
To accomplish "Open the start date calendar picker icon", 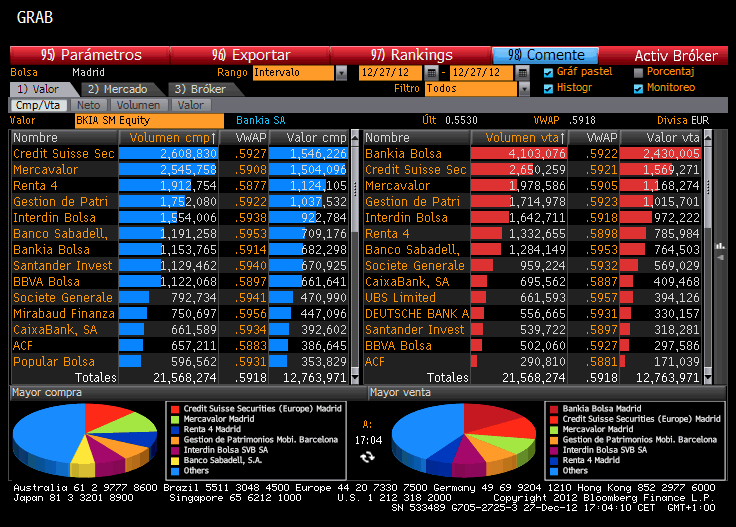I will point(431,72).
